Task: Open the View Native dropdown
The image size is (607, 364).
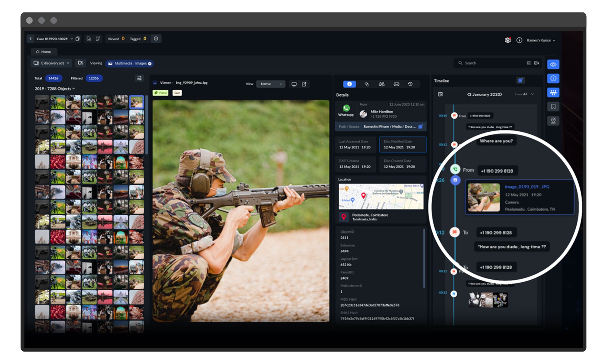Action: (271, 84)
